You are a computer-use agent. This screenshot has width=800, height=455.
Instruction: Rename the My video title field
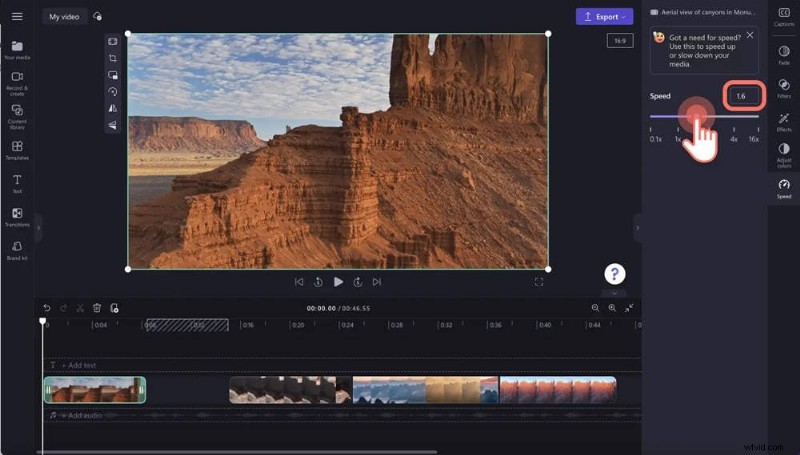(x=64, y=16)
